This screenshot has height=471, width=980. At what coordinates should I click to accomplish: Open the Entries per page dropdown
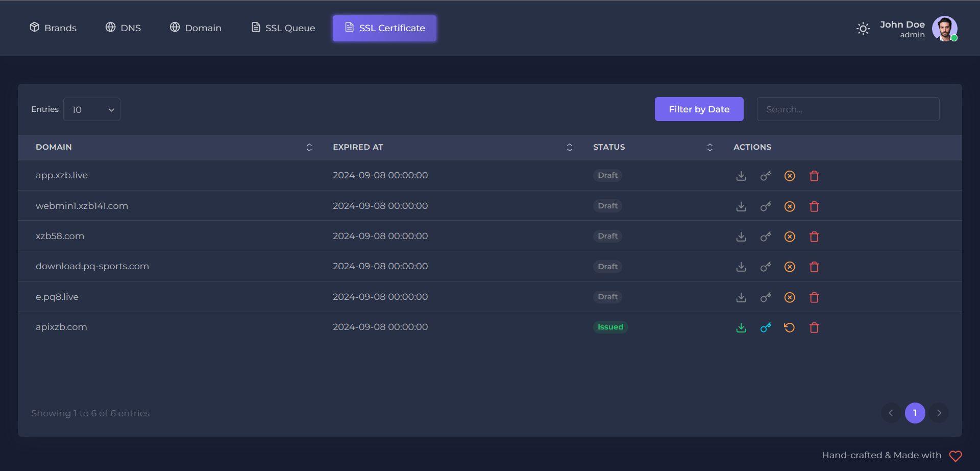[x=92, y=109]
